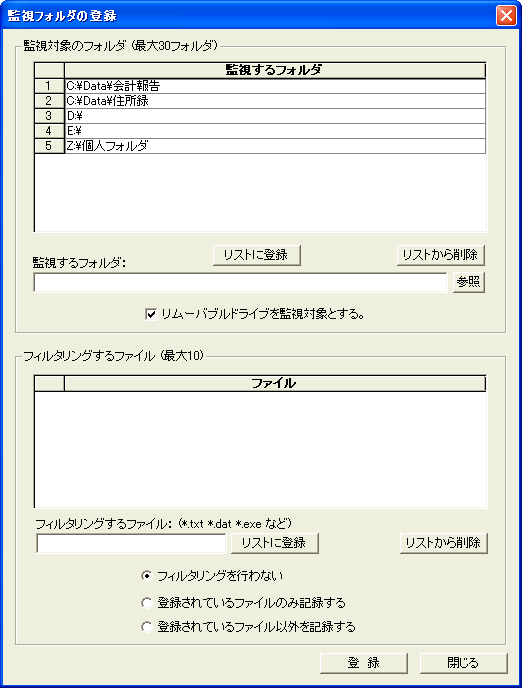This screenshot has height=688, width=522.
Task: Click 参照 browse button
Action: pyautogui.click(x=468, y=281)
